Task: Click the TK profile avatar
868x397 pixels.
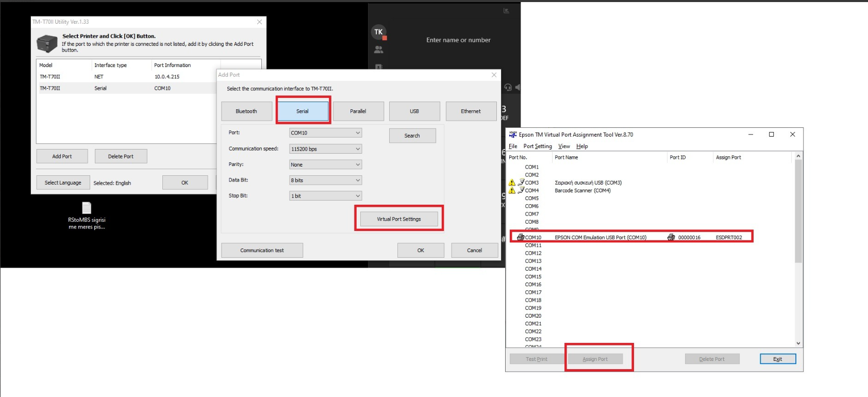Action: pyautogui.click(x=378, y=32)
